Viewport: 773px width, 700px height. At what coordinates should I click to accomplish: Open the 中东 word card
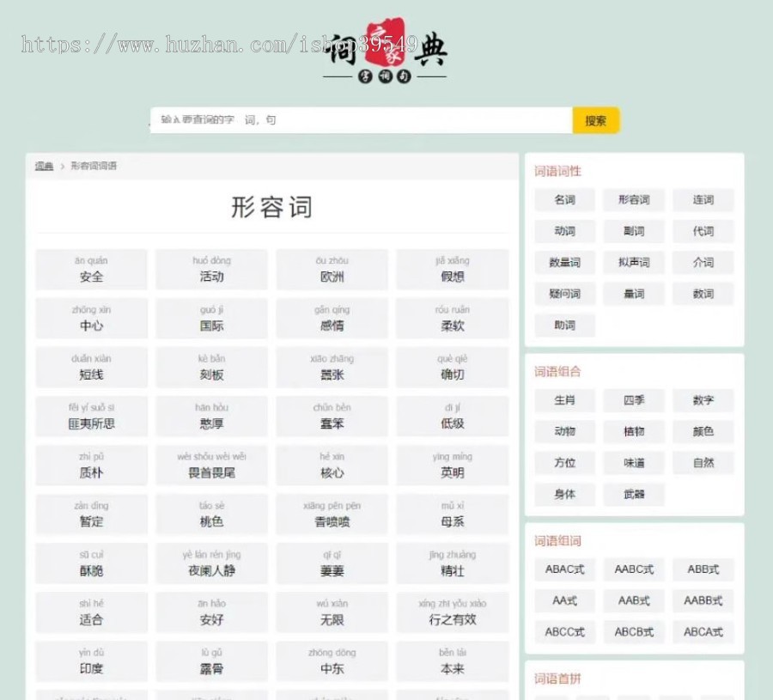(x=332, y=661)
